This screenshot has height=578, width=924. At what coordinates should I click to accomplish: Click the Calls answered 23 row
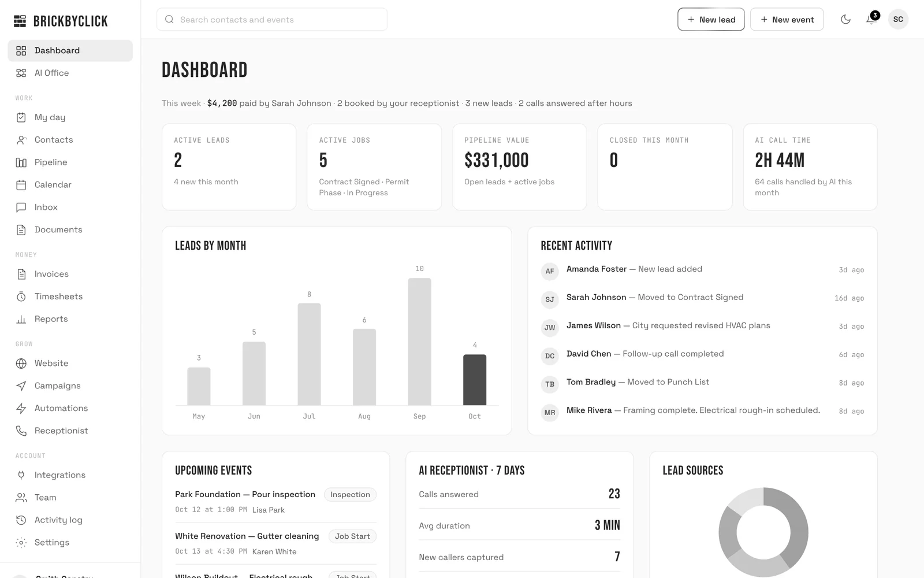point(519,494)
